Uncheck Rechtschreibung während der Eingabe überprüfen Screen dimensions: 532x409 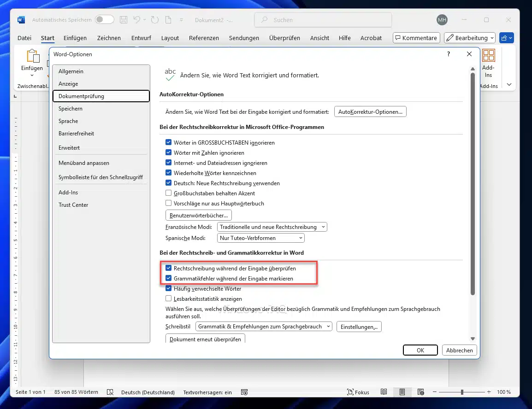(168, 268)
